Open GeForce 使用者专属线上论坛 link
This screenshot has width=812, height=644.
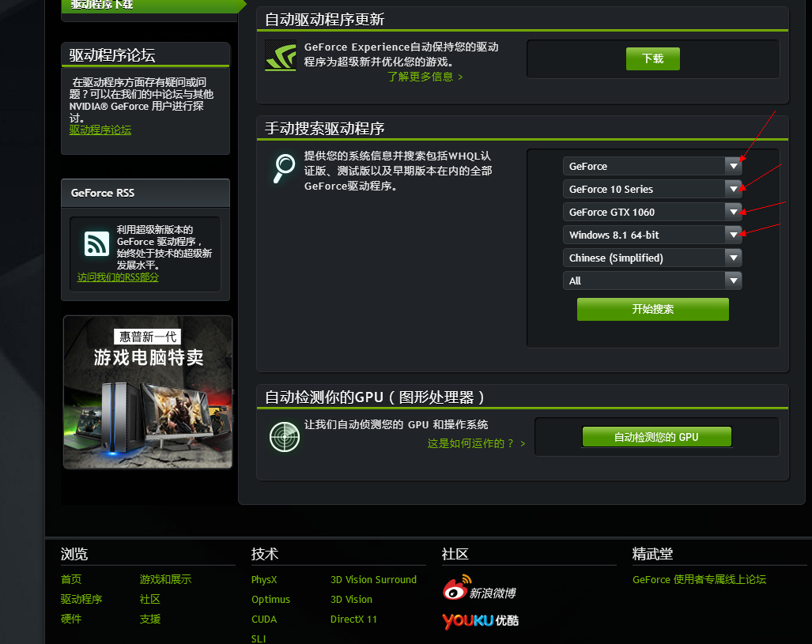[699, 579]
